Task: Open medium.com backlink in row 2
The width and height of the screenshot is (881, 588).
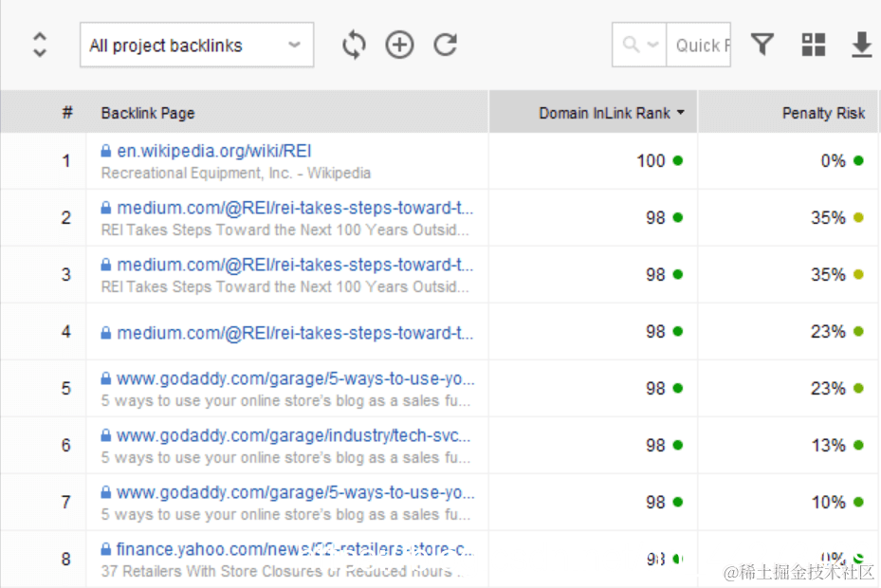Action: [x=295, y=208]
